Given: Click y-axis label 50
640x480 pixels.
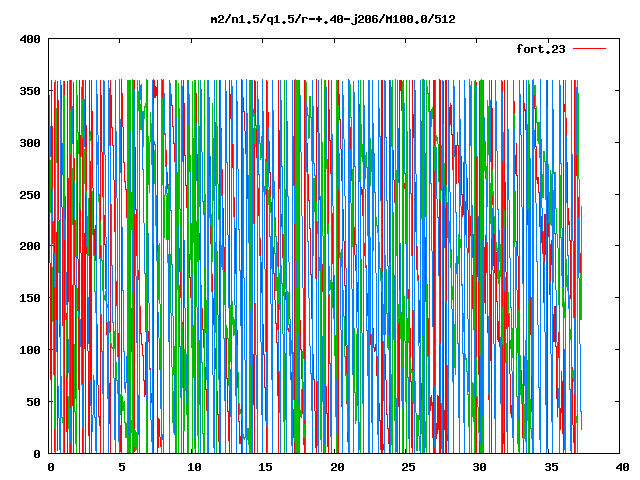Looking at the screenshot, I should (x=34, y=402).
